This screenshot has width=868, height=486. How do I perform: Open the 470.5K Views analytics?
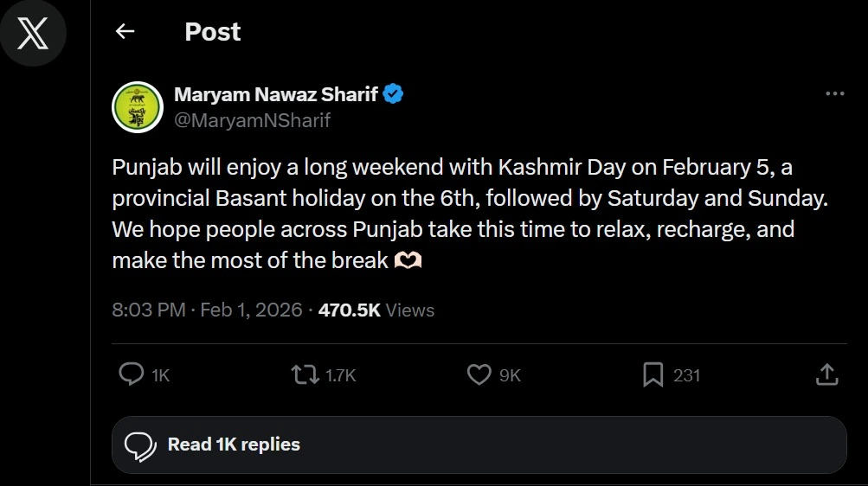point(376,310)
